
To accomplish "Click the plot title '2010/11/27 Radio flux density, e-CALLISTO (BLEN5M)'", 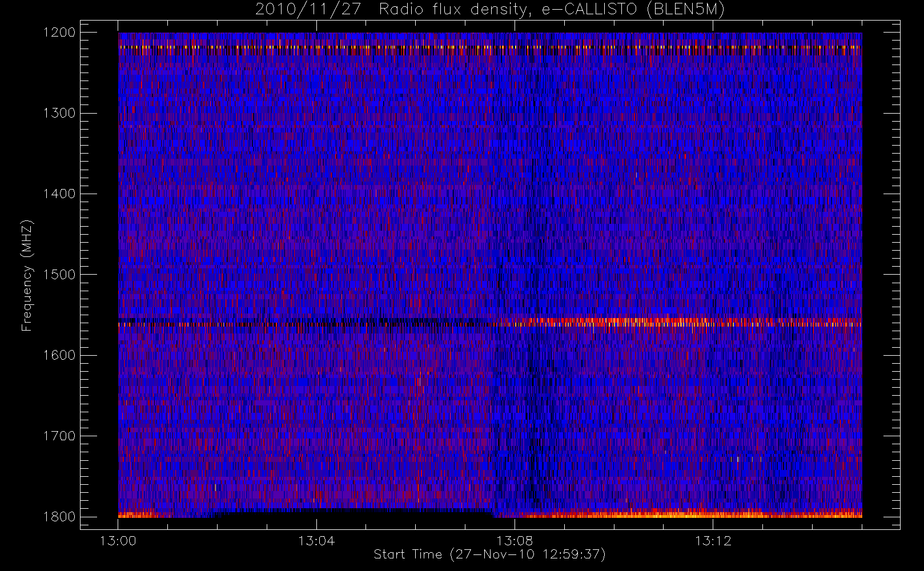I will (x=490, y=10).
